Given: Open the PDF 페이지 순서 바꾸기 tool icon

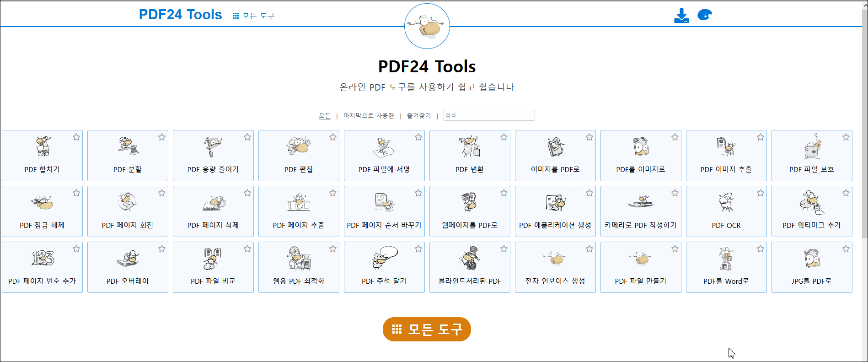Looking at the screenshot, I should point(384,202).
